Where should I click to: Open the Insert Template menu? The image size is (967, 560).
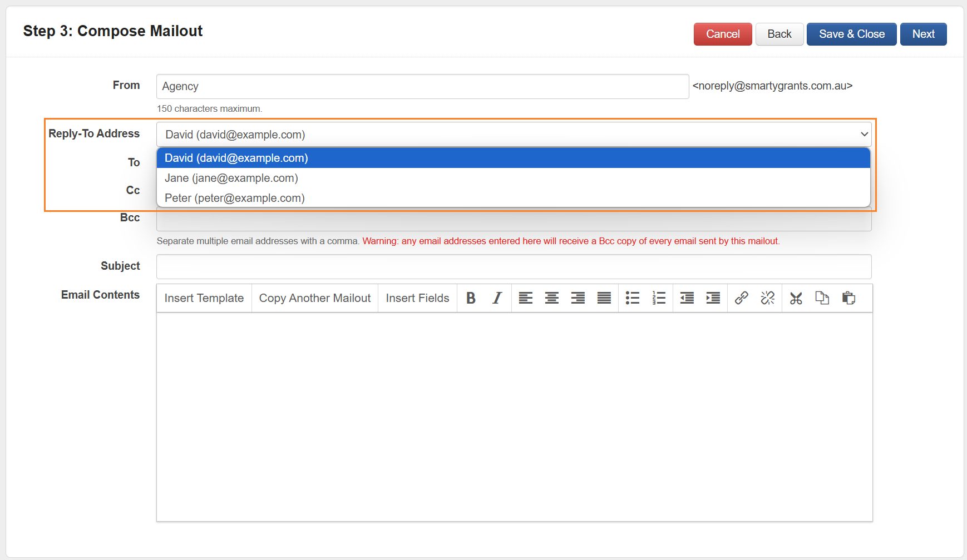pos(204,298)
